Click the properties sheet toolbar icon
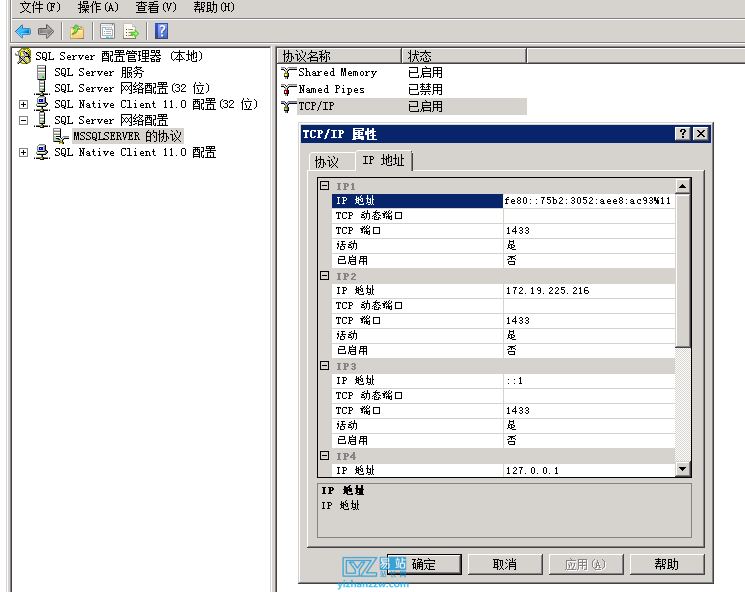Screen dimensions: 745x592 (x=107, y=31)
